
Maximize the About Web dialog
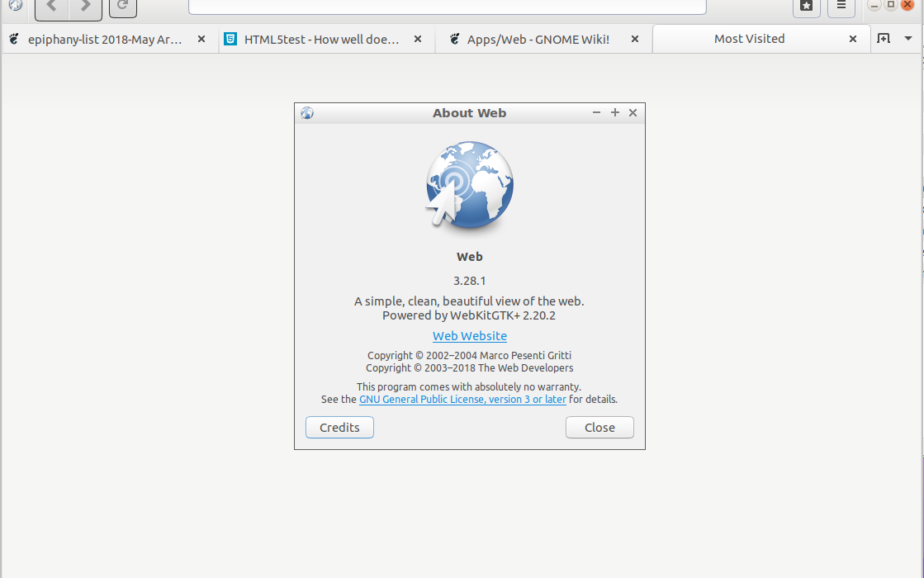coord(614,112)
